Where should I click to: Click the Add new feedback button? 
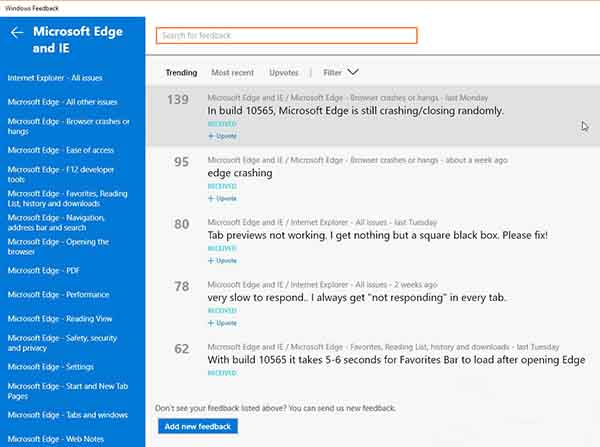point(198,426)
